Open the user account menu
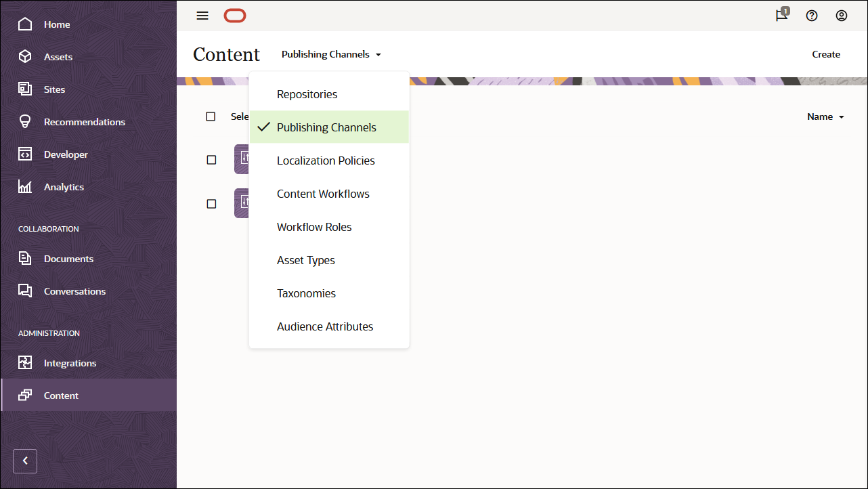868x489 pixels. pos(842,16)
